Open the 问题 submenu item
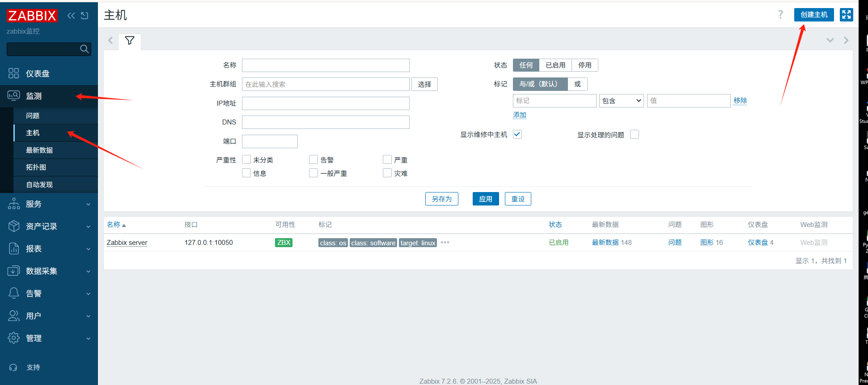868x385 pixels. pyautogui.click(x=55, y=116)
